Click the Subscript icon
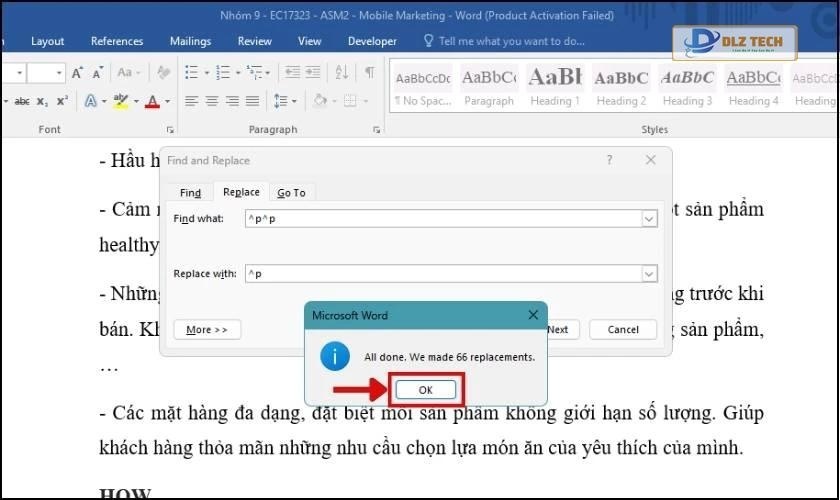Screen dimensions: 840x500 [x=42, y=101]
